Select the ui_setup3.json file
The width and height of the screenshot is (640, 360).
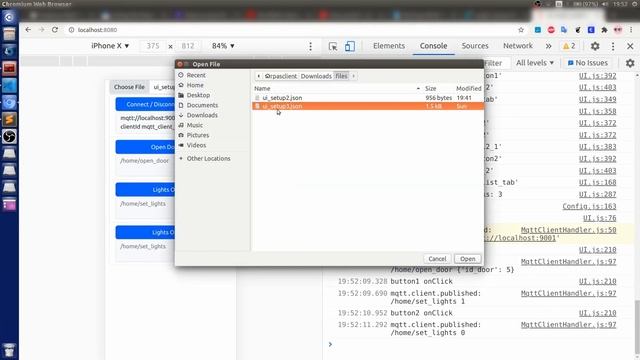click(x=368, y=106)
